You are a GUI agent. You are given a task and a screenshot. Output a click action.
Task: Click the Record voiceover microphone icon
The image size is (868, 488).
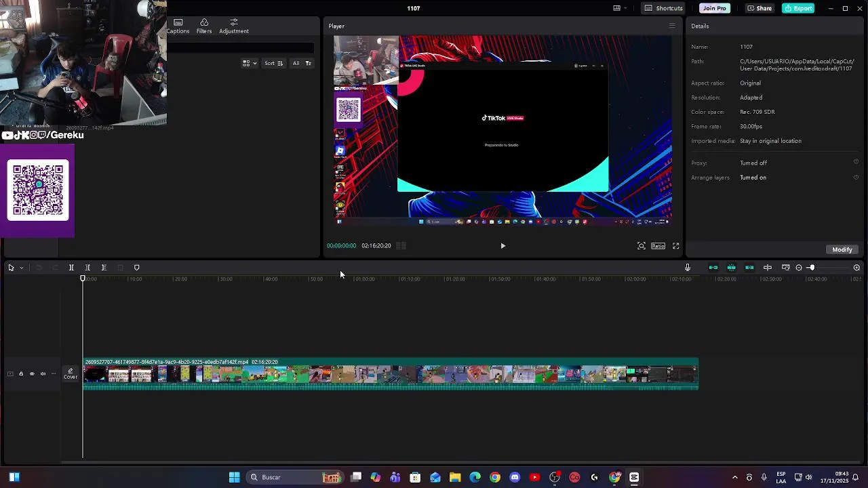click(x=687, y=268)
